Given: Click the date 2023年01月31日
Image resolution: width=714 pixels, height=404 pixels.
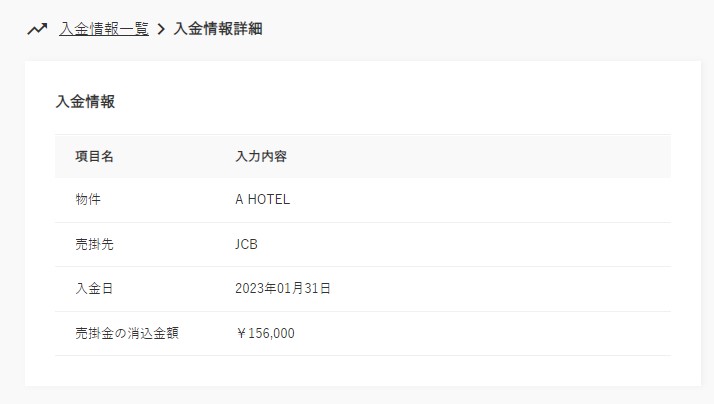Looking at the screenshot, I should (283, 289).
